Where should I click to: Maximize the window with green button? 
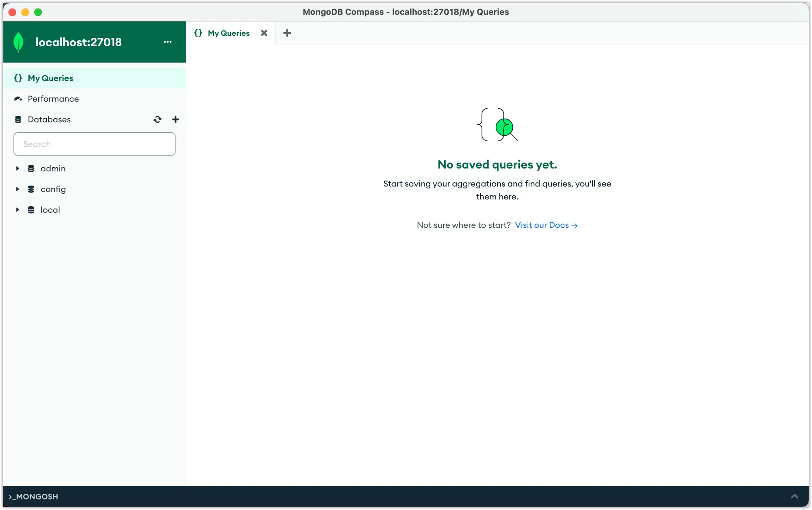pos(38,12)
